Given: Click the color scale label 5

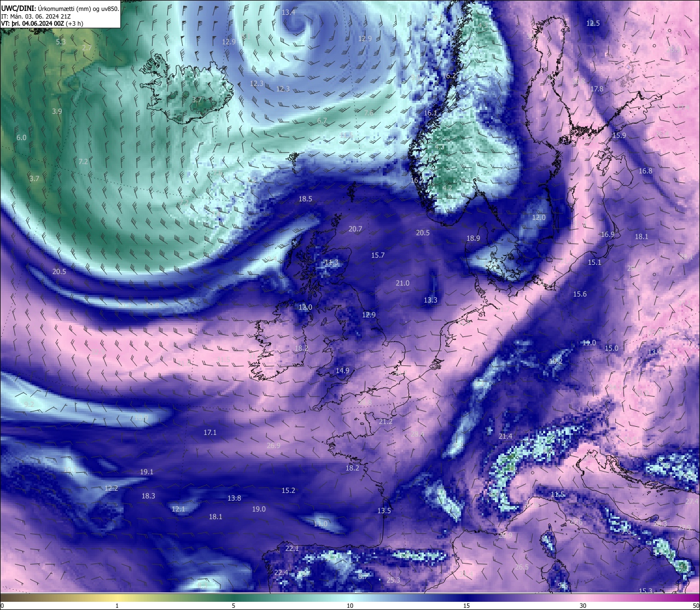Looking at the screenshot, I should point(234,606).
